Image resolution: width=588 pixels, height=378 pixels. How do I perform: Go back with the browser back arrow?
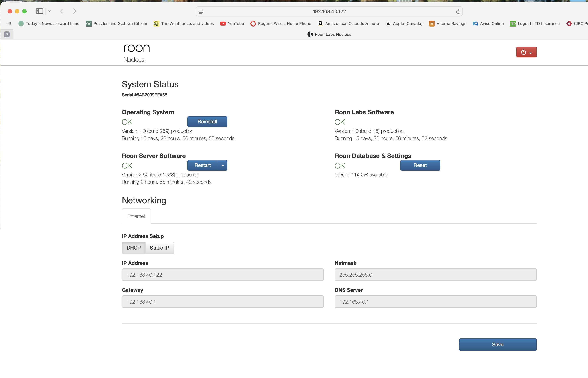click(x=62, y=11)
